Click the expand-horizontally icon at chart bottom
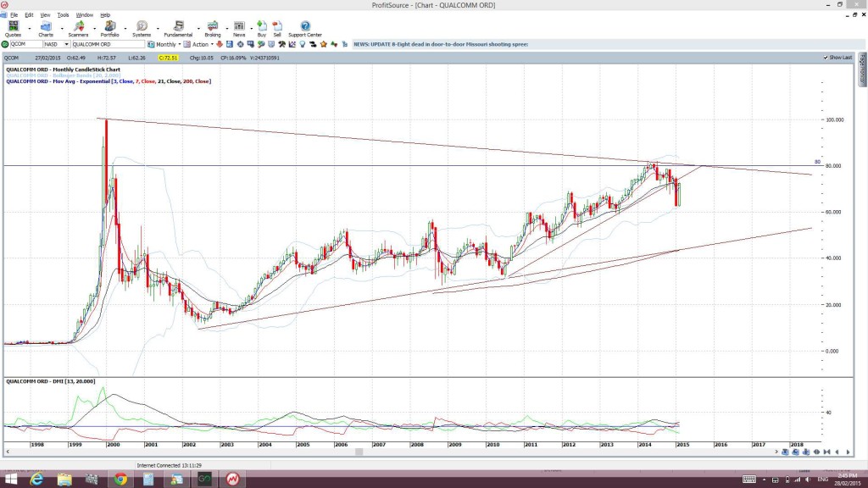 (x=816, y=452)
